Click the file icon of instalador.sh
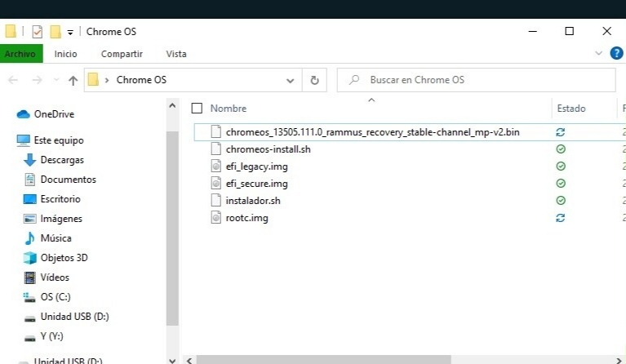This screenshot has height=364, width=626. [x=216, y=200]
